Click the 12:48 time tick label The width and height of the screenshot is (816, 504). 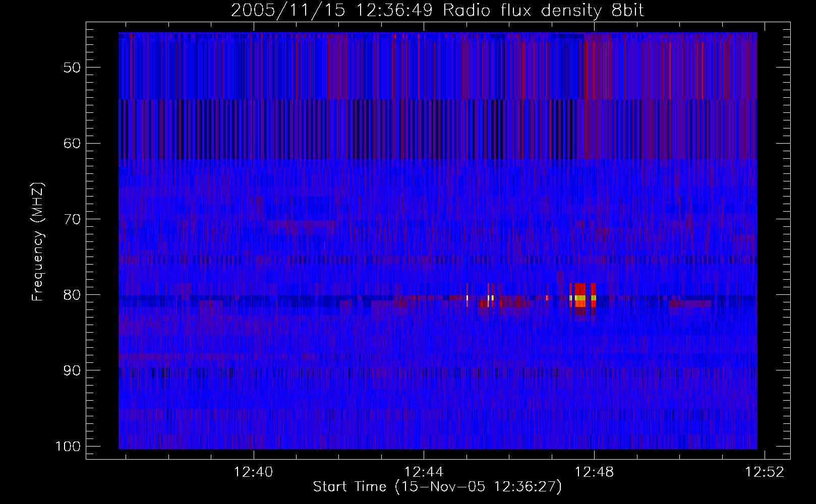(595, 472)
